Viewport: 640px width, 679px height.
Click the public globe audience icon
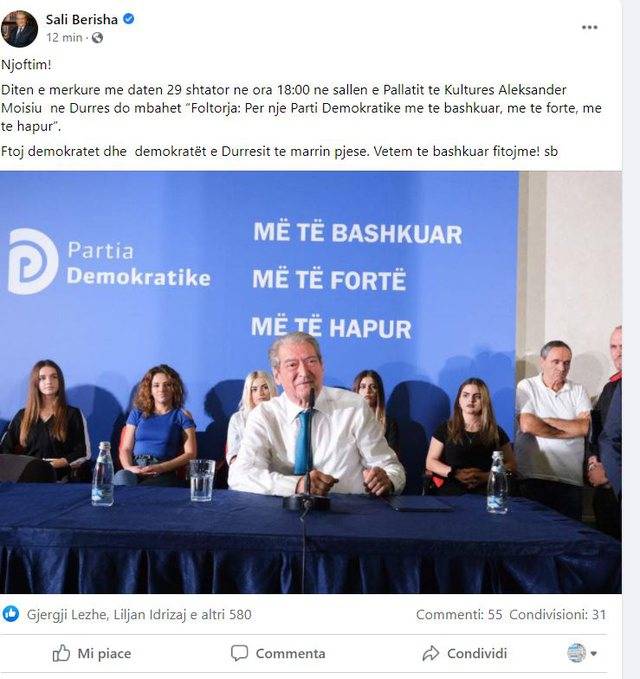coord(97,38)
